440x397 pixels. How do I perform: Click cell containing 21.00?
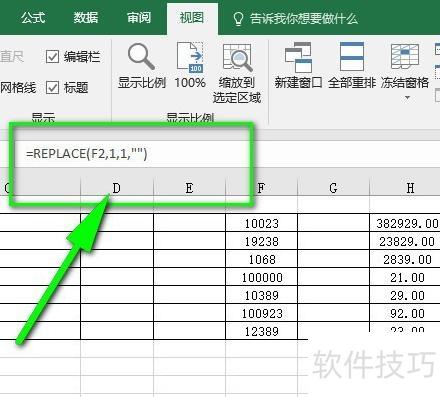[x=405, y=277]
